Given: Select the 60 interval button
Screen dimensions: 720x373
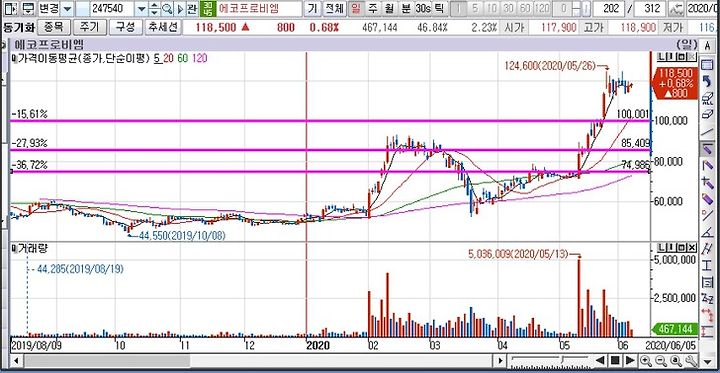Looking at the screenshot, I should [x=524, y=8].
